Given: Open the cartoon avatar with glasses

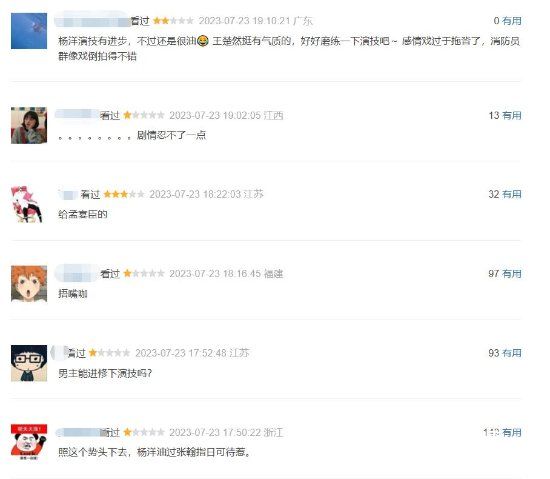Looking at the screenshot, I should pyautogui.click(x=29, y=363).
